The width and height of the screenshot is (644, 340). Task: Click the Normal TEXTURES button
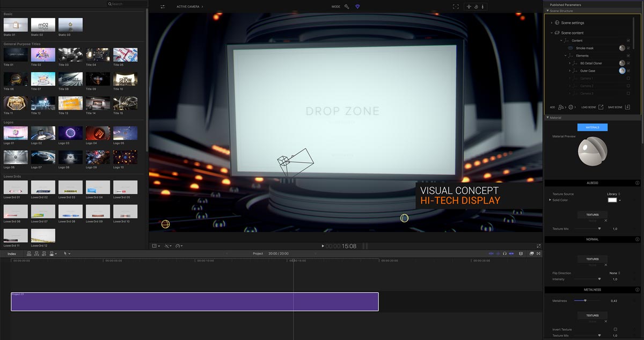[x=592, y=259]
